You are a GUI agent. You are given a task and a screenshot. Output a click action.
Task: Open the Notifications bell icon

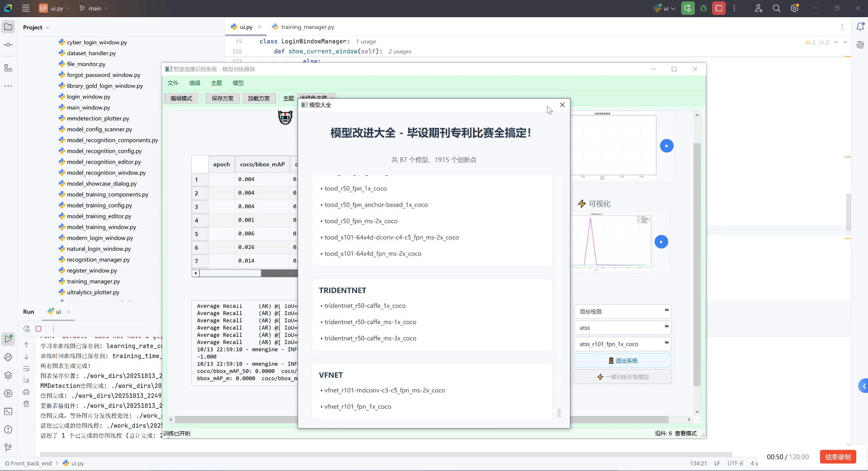click(x=860, y=27)
